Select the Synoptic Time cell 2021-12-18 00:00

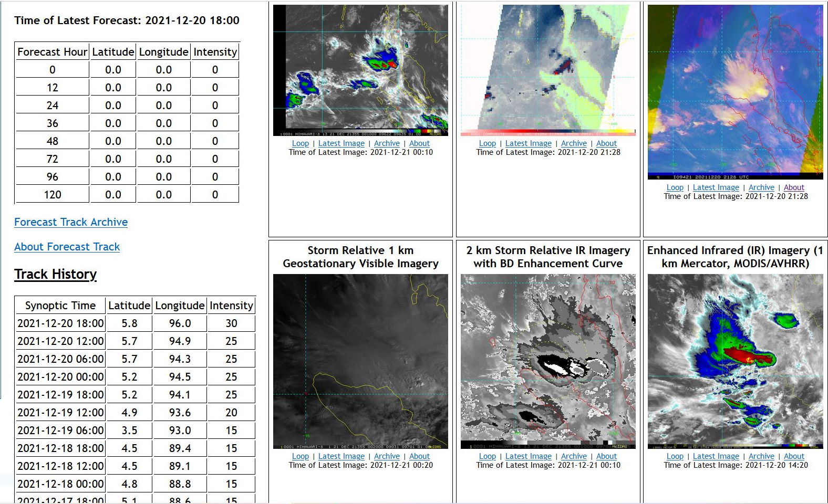[60, 484]
